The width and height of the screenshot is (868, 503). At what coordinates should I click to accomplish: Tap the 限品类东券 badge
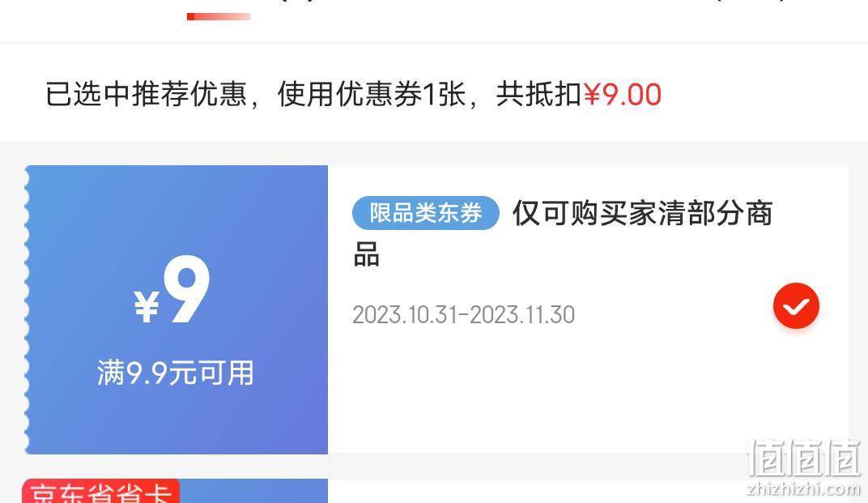(x=426, y=213)
